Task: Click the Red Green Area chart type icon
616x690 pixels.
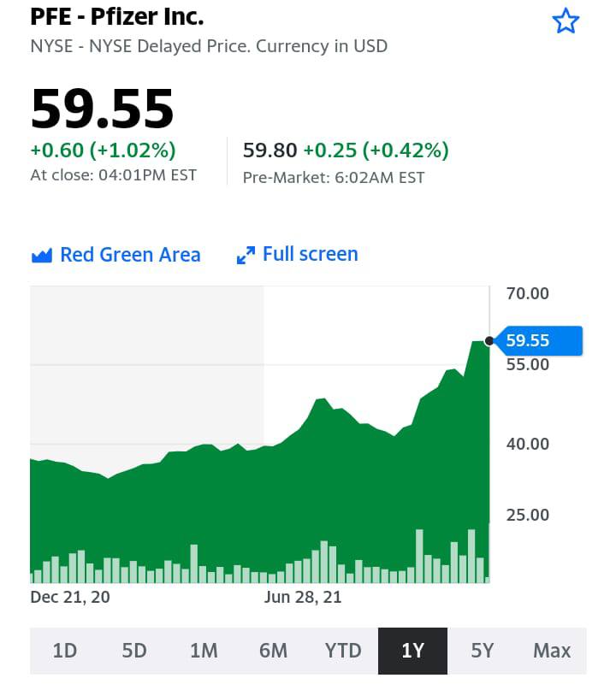Action: tap(42, 256)
